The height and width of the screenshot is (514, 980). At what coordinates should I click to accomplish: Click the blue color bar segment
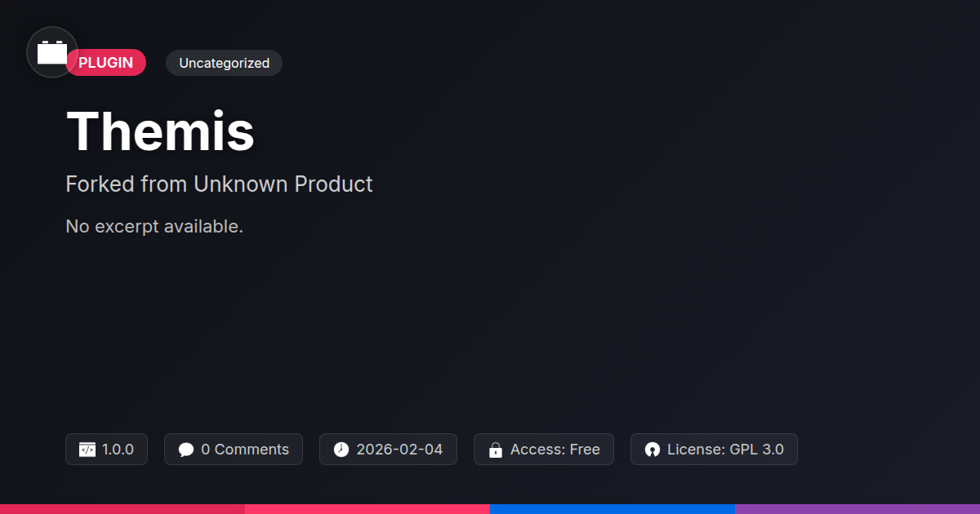(x=612, y=509)
